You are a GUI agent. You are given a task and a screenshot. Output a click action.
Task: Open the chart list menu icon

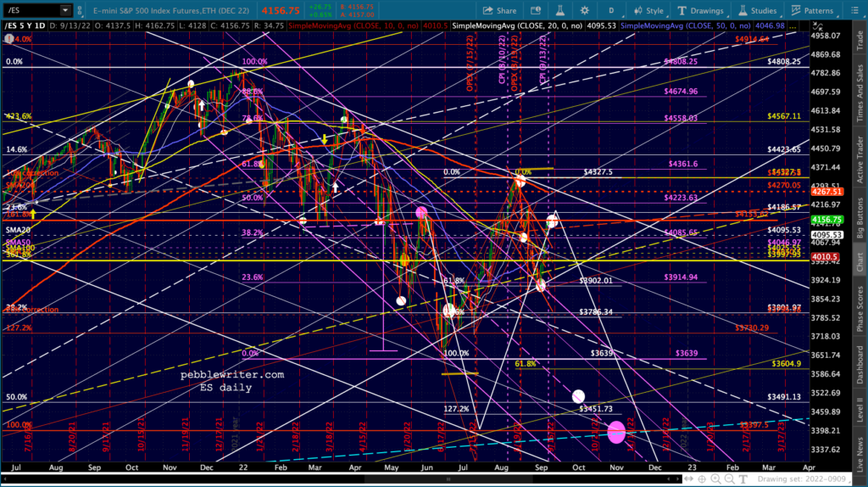854,10
